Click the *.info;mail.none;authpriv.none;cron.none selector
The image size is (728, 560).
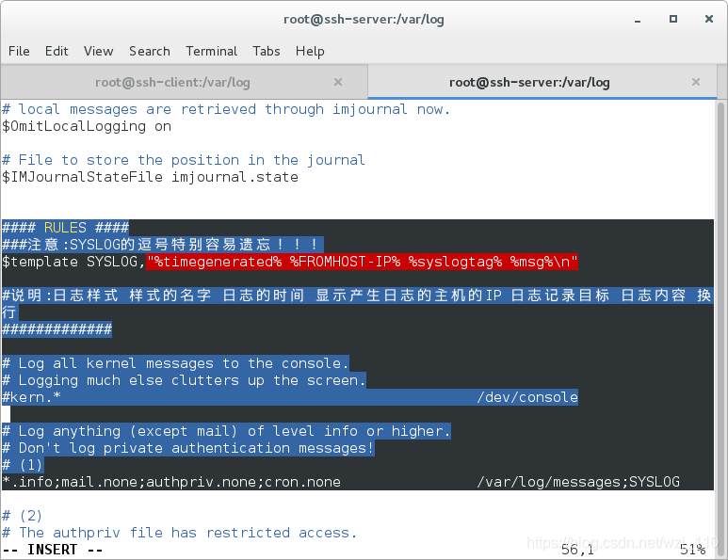[x=171, y=482]
